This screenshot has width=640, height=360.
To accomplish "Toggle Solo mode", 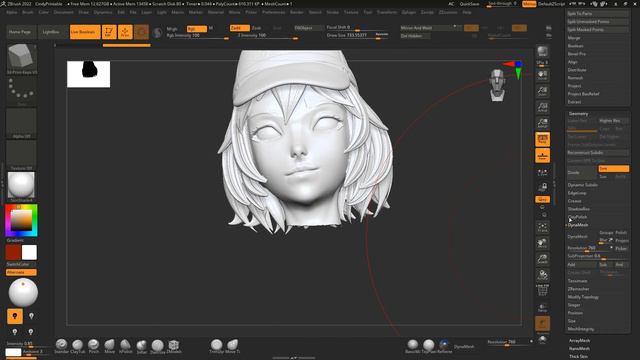I will [542, 340].
